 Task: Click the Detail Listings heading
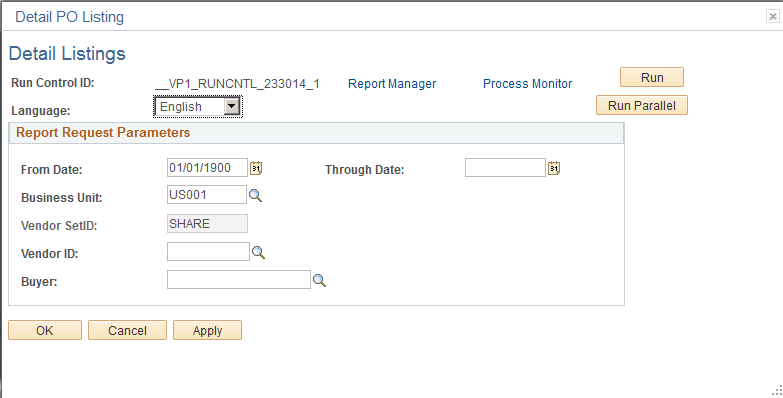[x=67, y=53]
